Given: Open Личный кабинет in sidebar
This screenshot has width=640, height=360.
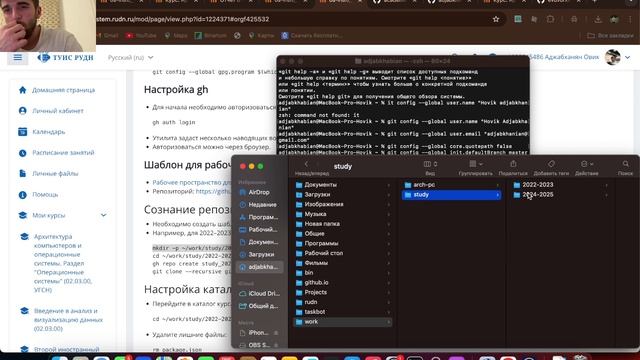Looking at the screenshot, I should coord(58,111).
